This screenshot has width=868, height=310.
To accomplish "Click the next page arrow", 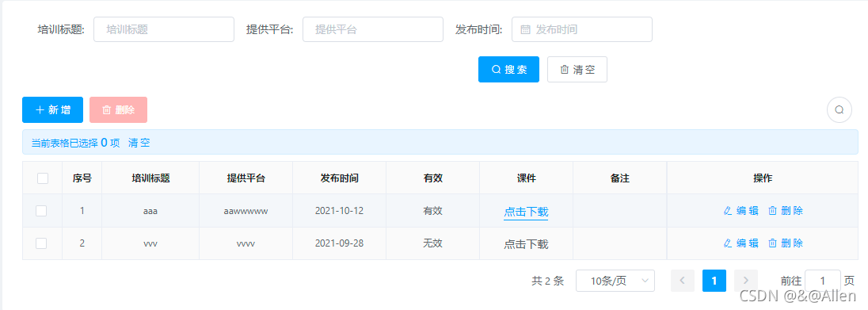I will (746, 281).
